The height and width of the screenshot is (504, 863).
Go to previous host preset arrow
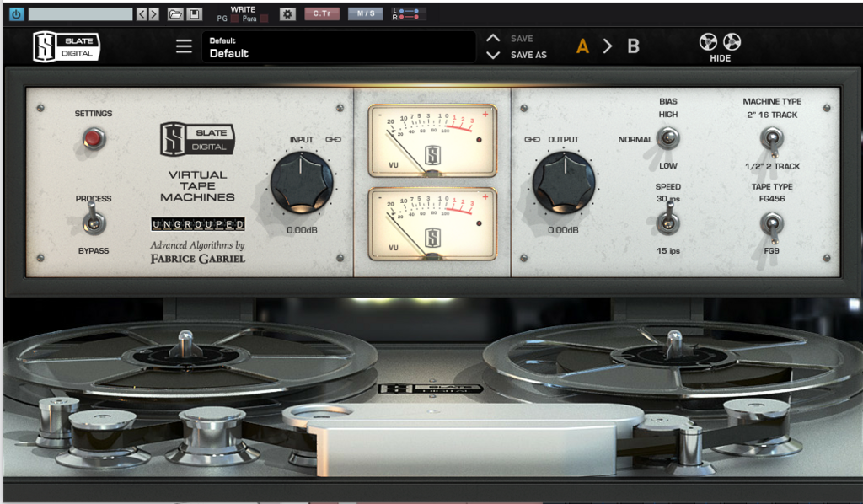click(x=142, y=14)
